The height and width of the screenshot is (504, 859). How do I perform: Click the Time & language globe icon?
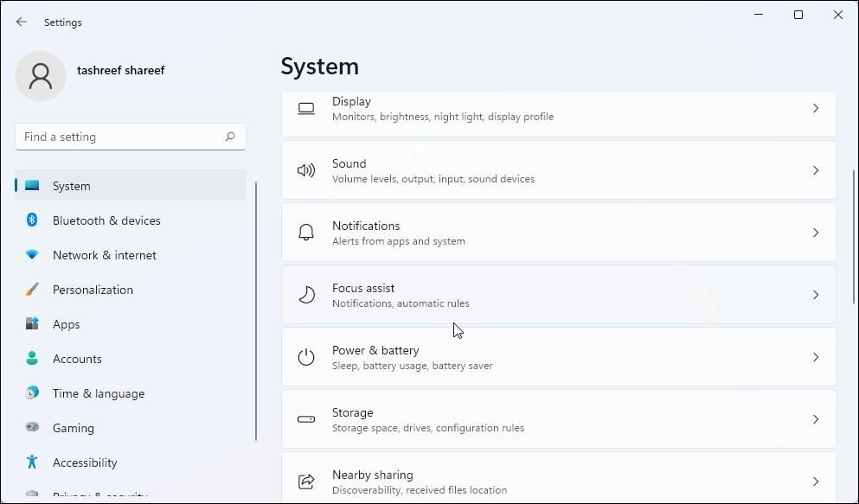(x=32, y=392)
